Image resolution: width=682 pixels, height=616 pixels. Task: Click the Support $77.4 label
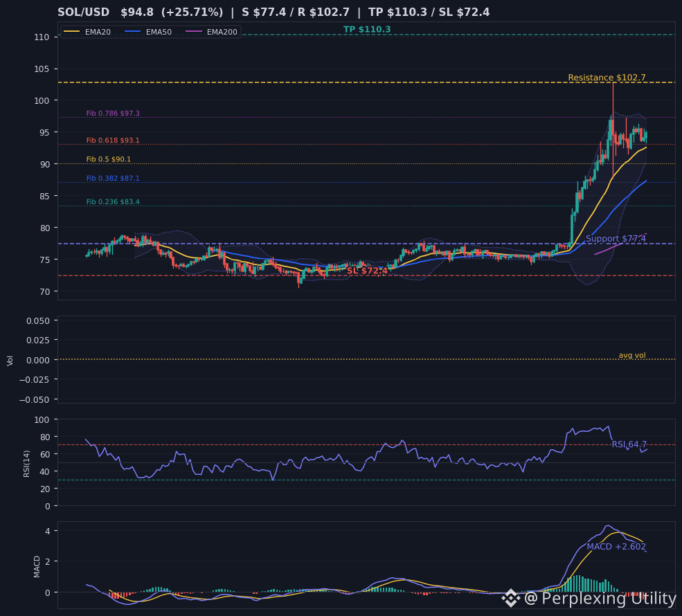coord(616,239)
